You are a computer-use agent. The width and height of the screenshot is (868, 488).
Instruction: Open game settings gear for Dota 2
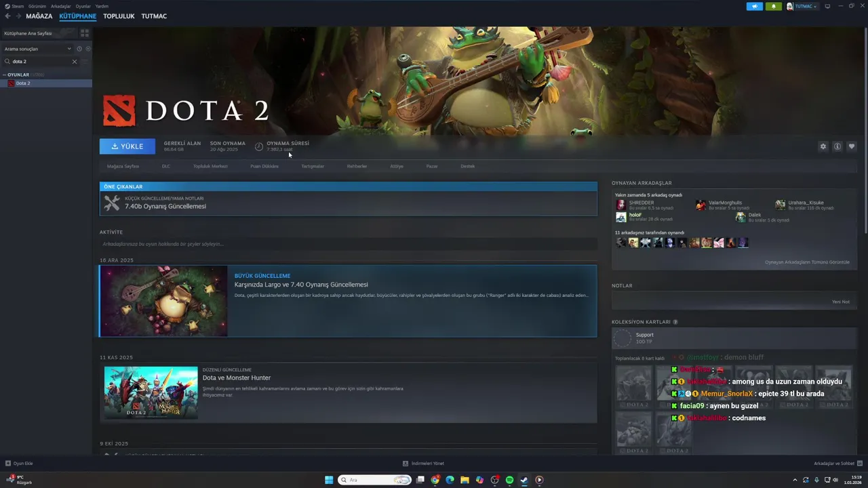[x=823, y=146]
